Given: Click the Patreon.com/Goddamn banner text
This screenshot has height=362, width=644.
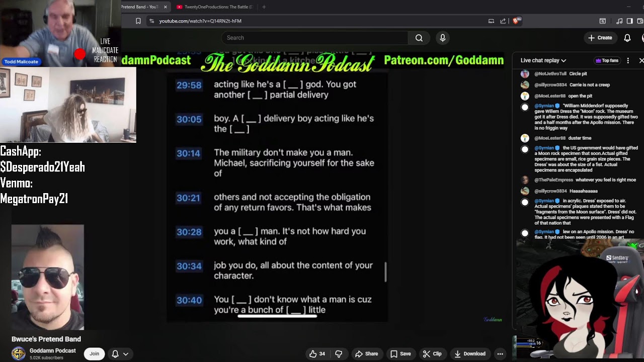Looking at the screenshot, I should (x=444, y=60).
